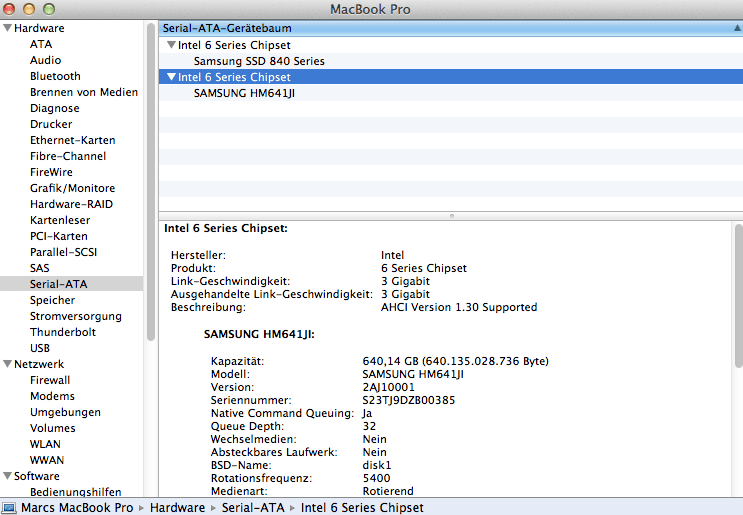This screenshot has height=515, width=743.
Task: Click AHCI Version 1.30 Supported text
Action: coord(459,307)
